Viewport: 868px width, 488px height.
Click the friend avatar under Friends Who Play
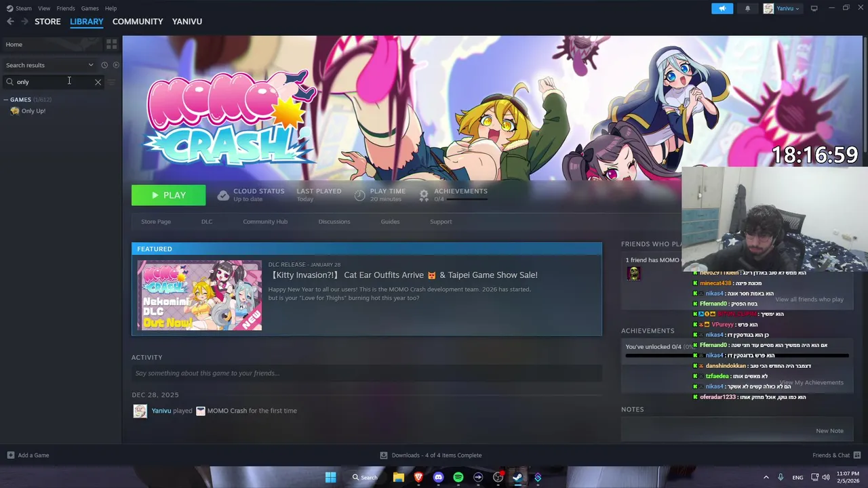[x=633, y=274]
